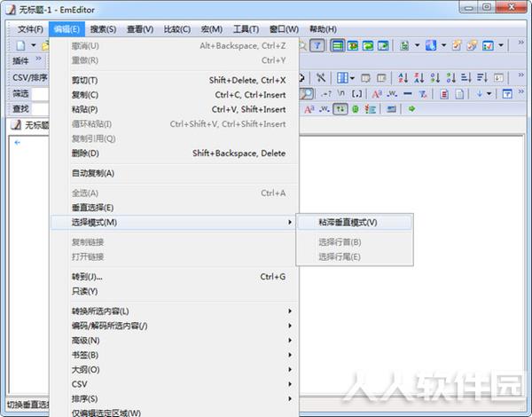Viewport: 532px width, 417px height.
Task: Open dropdown arrow beside New file icon
Action: click(34, 45)
